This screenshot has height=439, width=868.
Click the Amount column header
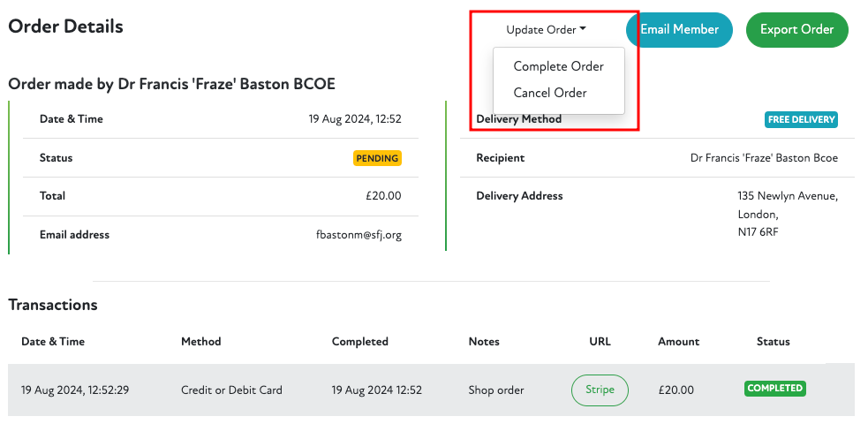(678, 341)
